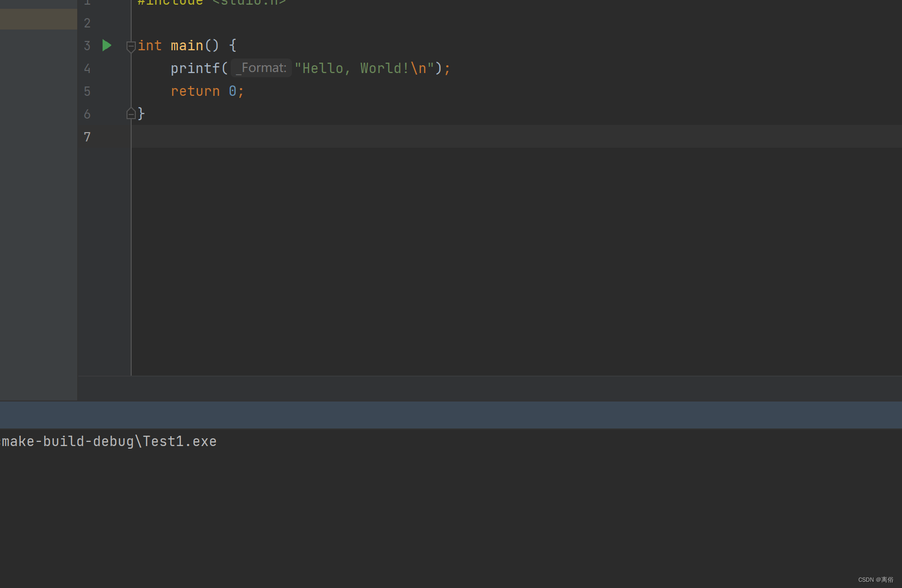
Task: Click the "Hello, World!\n" string literal
Action: click(x=364, y=68)
